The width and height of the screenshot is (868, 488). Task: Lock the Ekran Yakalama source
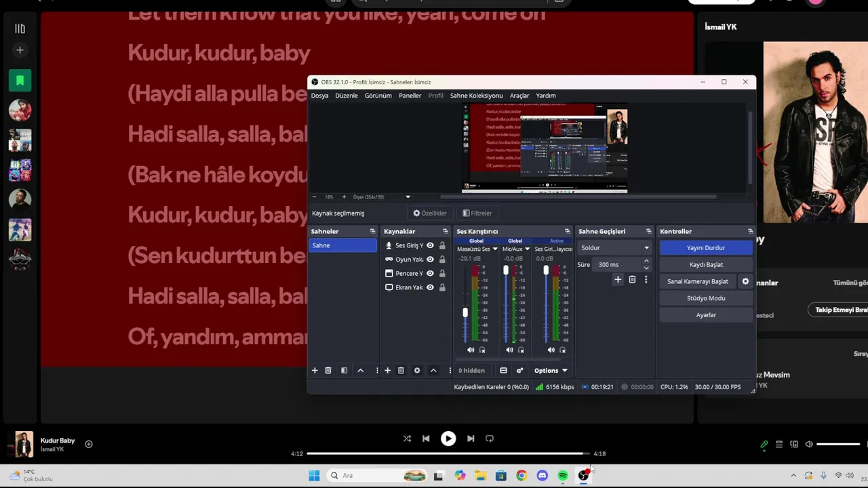coord(442,287)
